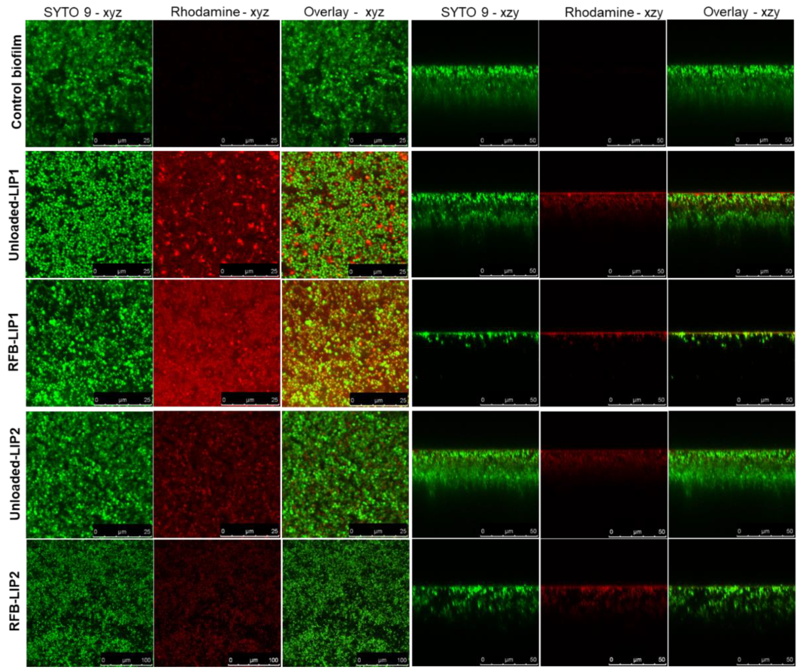Click the 'Overlay - xzy' column header

[741, 12]
